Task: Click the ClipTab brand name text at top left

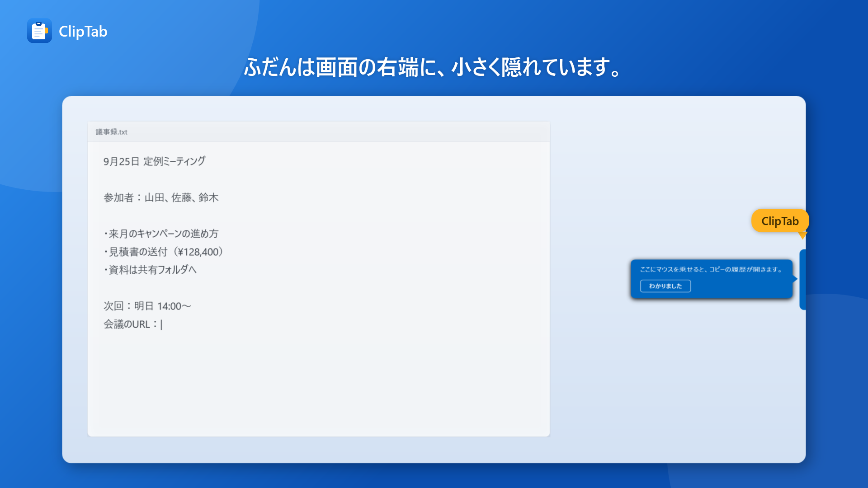Action: coord(83,31)
